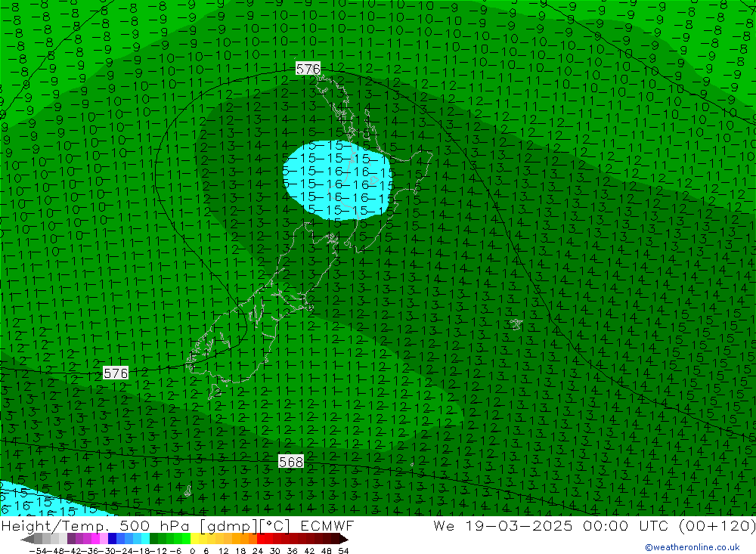
Task: Click the '500 hPa' level text in the title
Action: (153, 525)
